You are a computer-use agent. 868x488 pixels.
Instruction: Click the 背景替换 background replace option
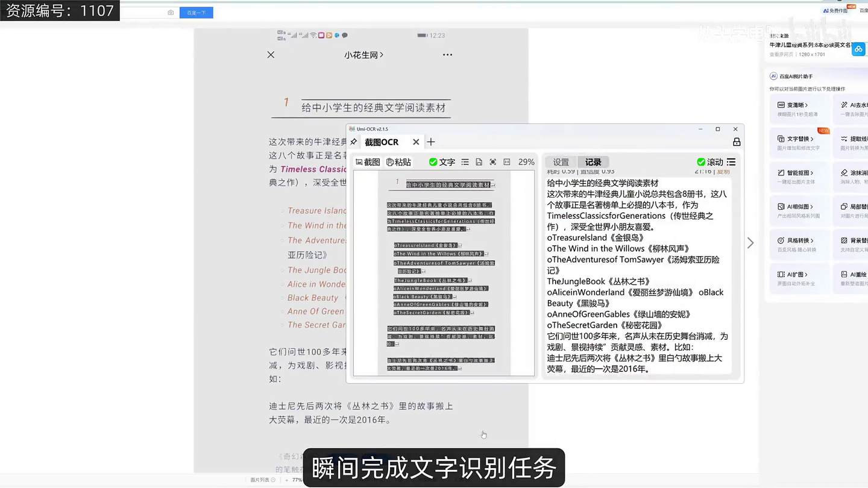click(851, 244)
